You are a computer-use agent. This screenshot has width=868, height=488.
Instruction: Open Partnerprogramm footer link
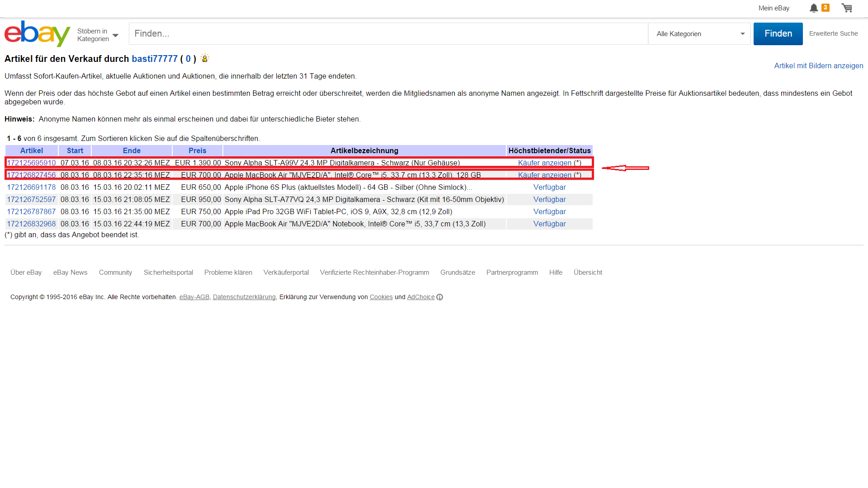(x=512, y=272)
